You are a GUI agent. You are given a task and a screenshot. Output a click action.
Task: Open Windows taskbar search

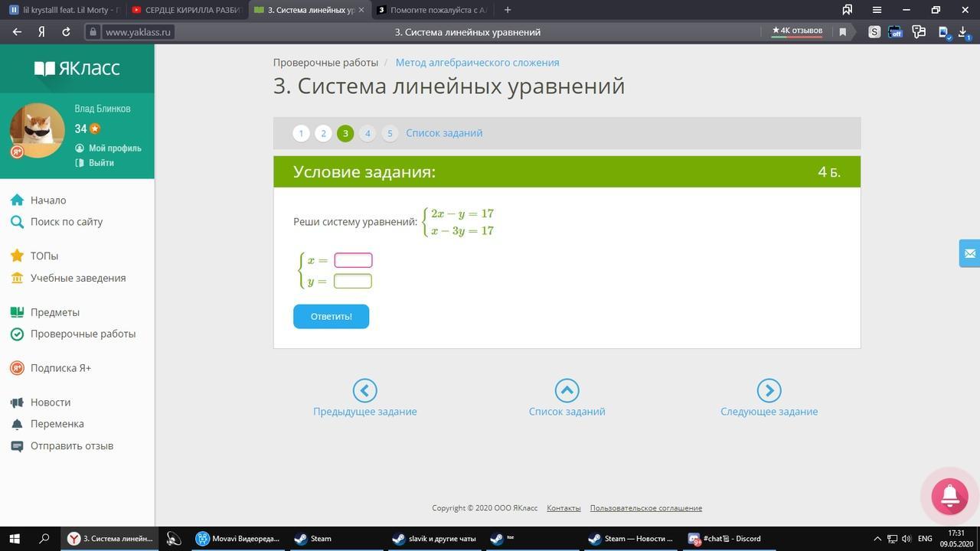pyautogui.click(x=44, y=539)
